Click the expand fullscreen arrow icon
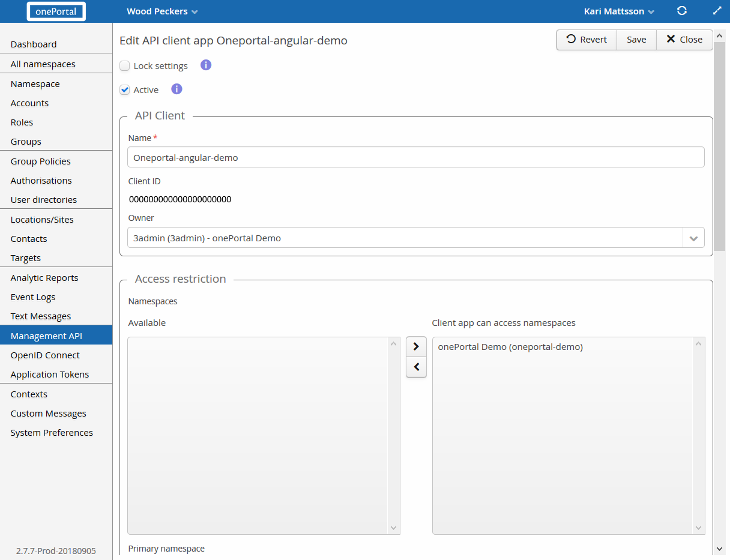Viewport: 730px width, 560px height. coord(717,11)
